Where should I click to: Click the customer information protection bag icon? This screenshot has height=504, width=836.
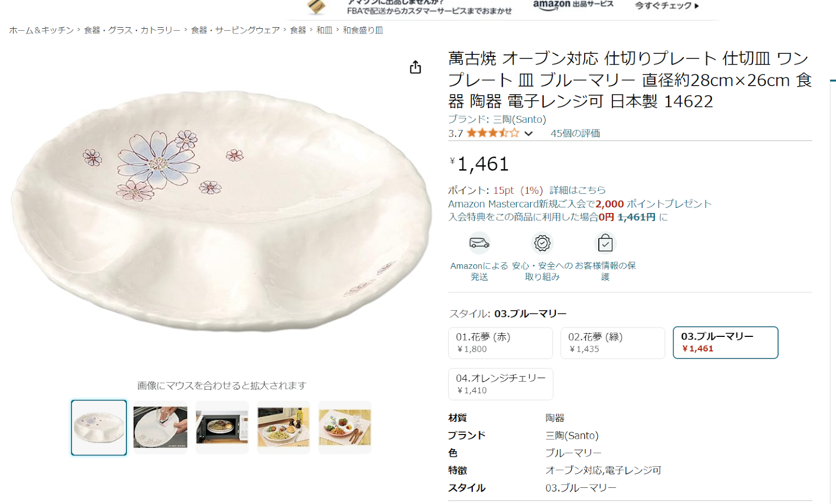(x=605, y=243)
